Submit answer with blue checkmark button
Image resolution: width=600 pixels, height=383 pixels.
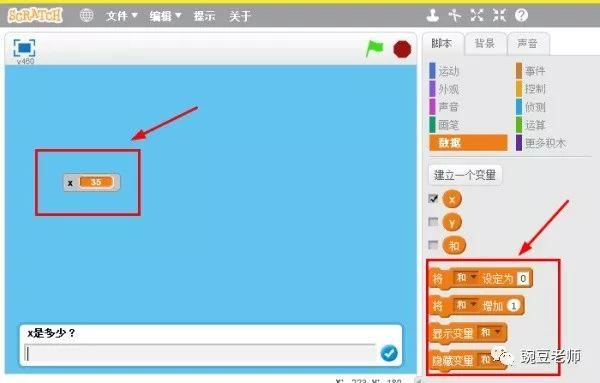click(x=389, y=353)
